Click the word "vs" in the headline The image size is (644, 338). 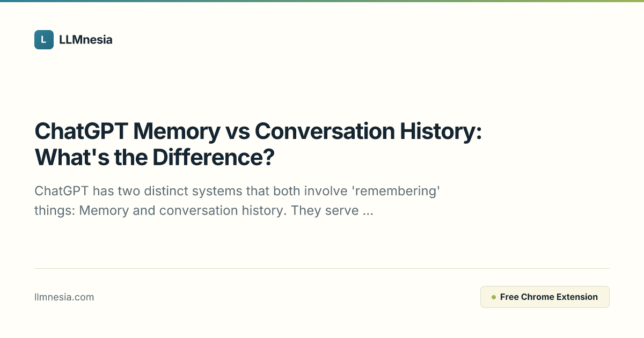pyautogui.click(x=238, y=131)
